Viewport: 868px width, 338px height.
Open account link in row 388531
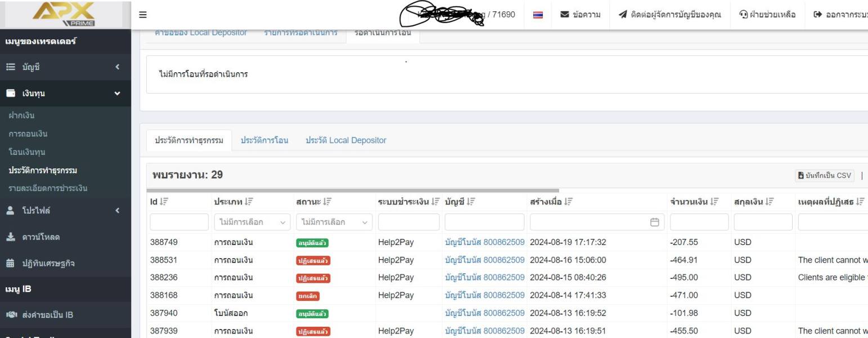(x=484, y=260)
